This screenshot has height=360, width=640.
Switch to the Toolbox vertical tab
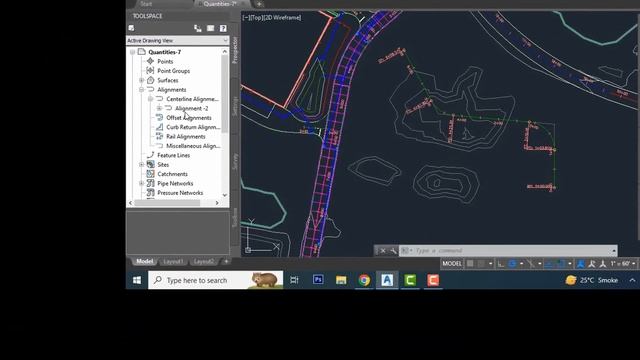235,218
